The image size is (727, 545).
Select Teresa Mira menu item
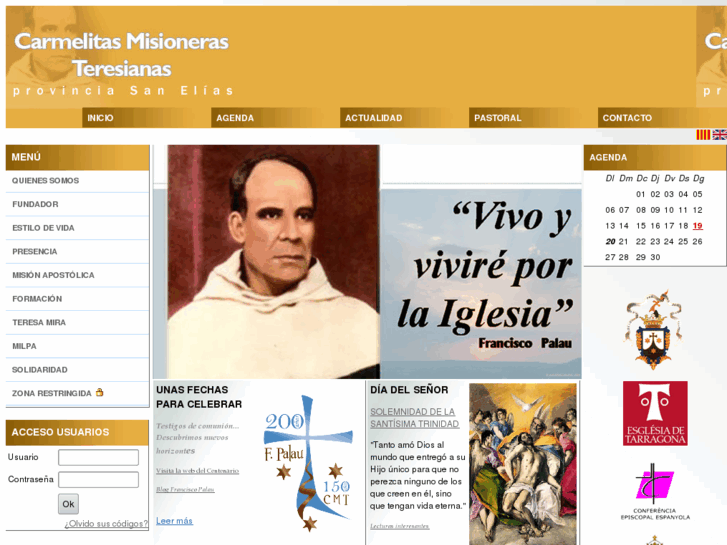click(77, 322)
